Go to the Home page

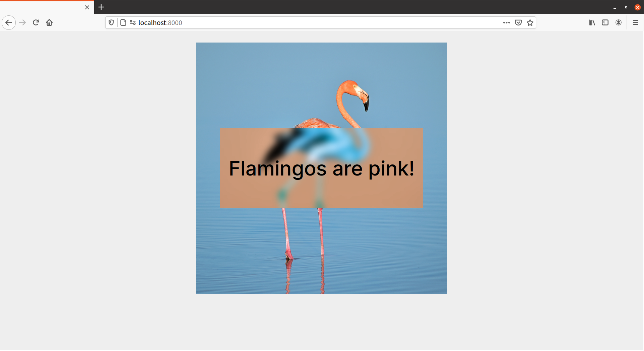pos(49,23)
